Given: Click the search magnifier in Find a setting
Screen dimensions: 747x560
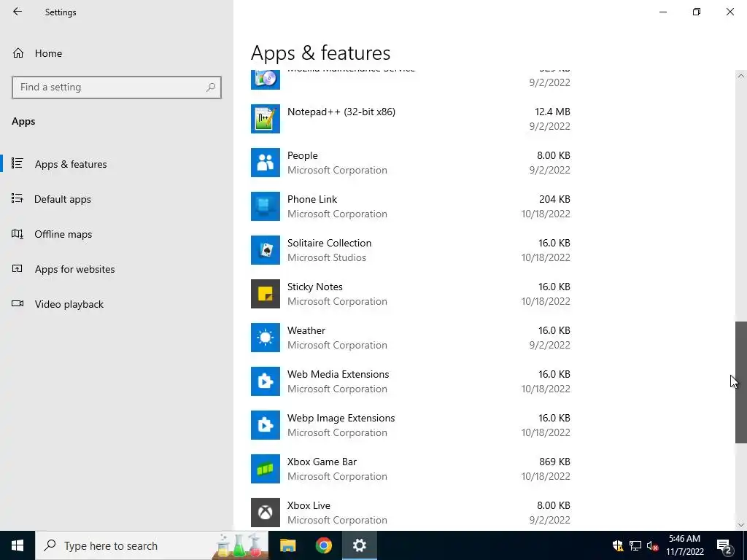Looking at the screenshot, I should click(x=211, y=87).
